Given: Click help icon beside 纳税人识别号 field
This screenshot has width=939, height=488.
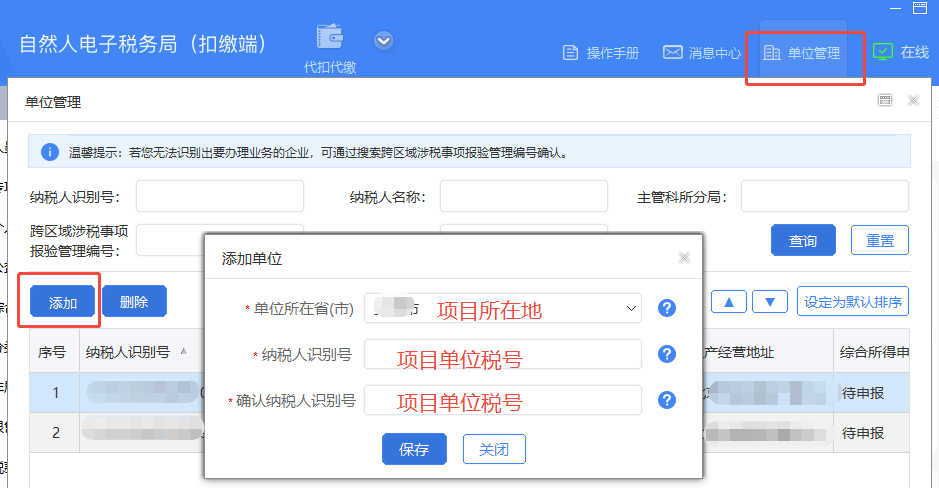Looking at the screenshot, I should click(667, 354).
